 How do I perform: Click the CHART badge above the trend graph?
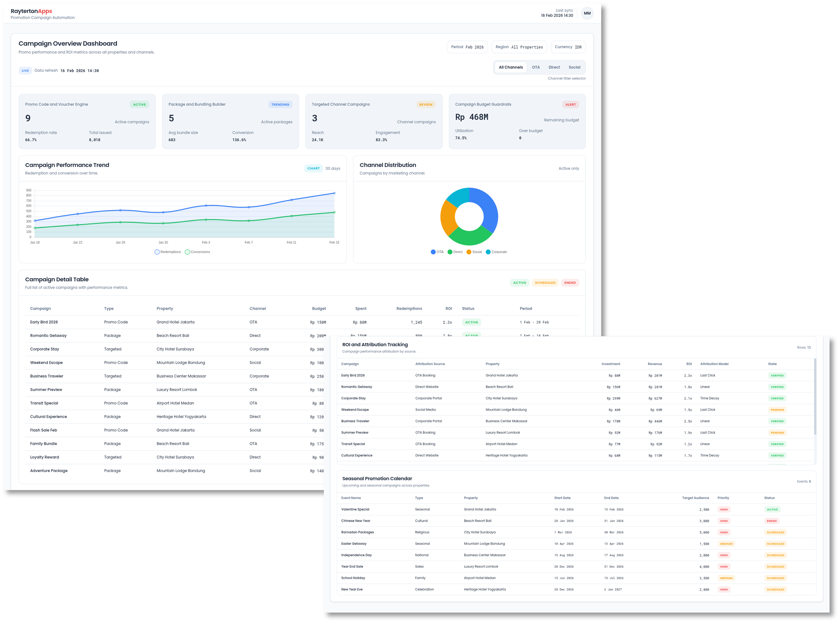coord(313,168)
